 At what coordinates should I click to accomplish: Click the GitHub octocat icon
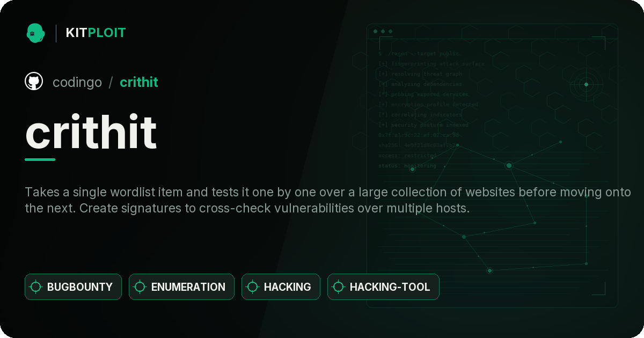click(x=34, y=82)
